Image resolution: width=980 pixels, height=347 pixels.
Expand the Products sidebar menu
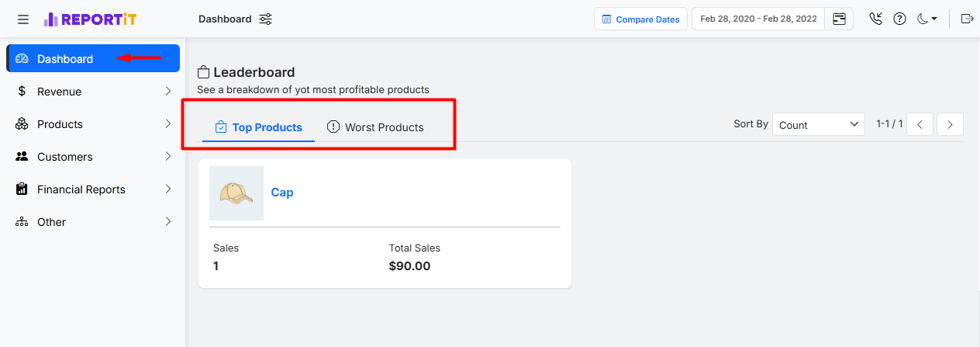[93, 124]
